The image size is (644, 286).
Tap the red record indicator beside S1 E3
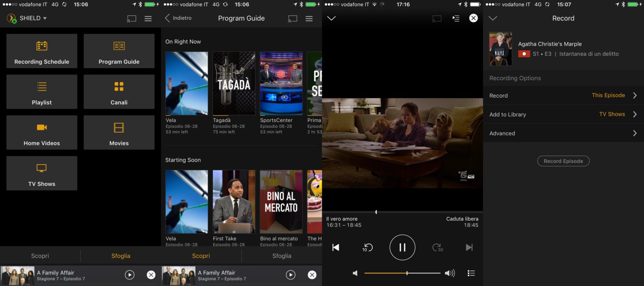(x=524, y=54)
